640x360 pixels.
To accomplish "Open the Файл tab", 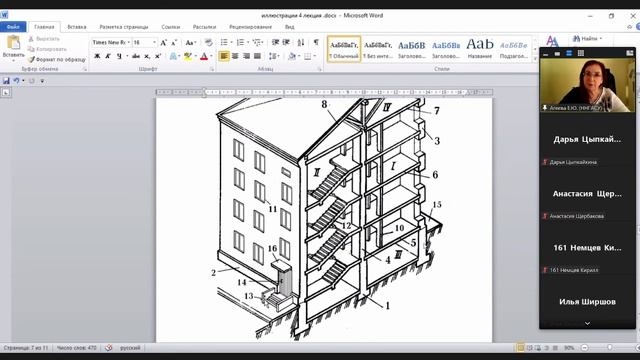I will 13,27.
